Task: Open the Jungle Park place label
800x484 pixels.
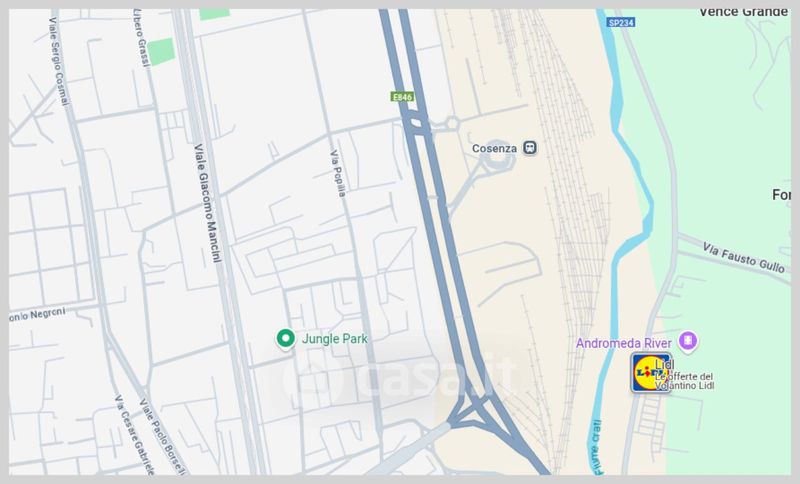Action: click(x=335, y=339)
